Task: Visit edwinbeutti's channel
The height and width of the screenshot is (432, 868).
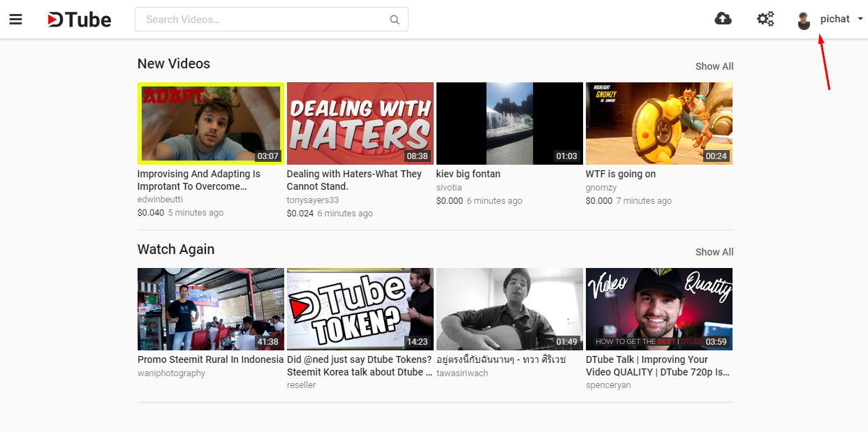Action: click(x=161, y=199)
